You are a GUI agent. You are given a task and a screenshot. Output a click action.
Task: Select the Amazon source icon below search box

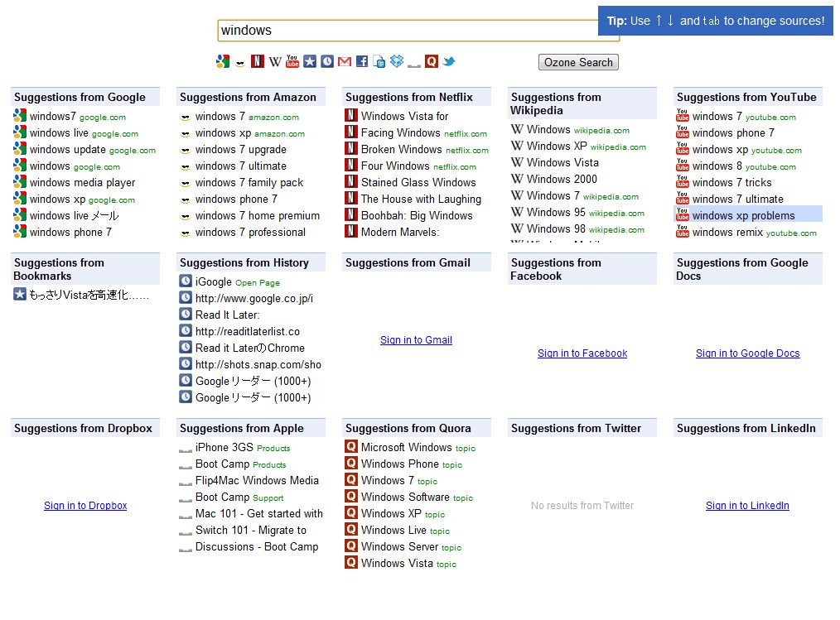point(240,63)
